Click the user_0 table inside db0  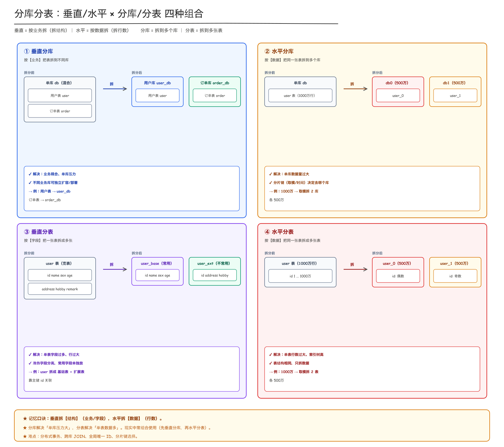pos(398,95)
